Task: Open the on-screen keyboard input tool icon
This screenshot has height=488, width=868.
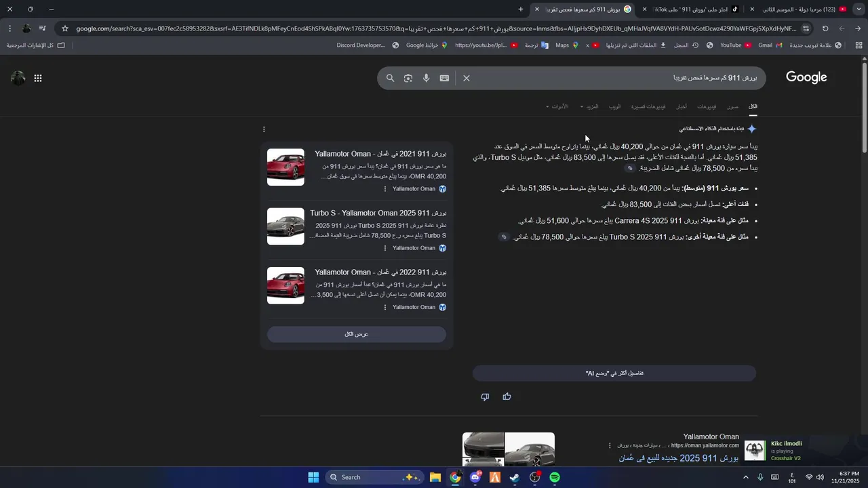Action: tap(444, 78)
